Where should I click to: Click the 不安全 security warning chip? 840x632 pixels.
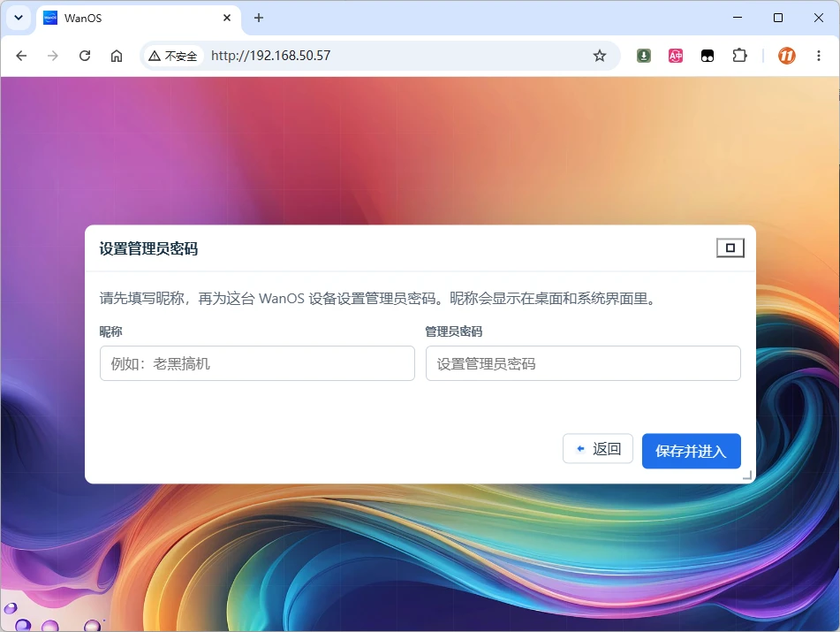point(173,56)
